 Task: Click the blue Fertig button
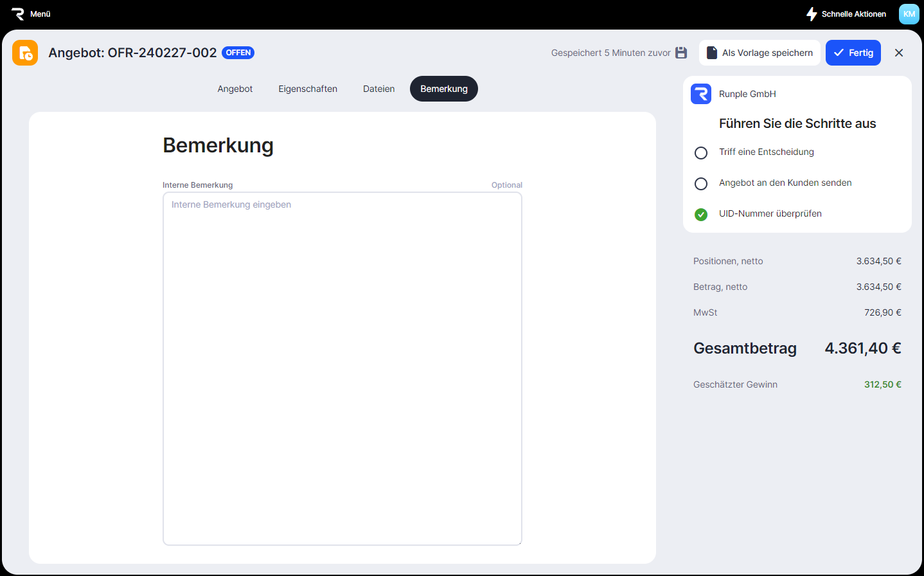pyautogui.click(x=853, y=53)
